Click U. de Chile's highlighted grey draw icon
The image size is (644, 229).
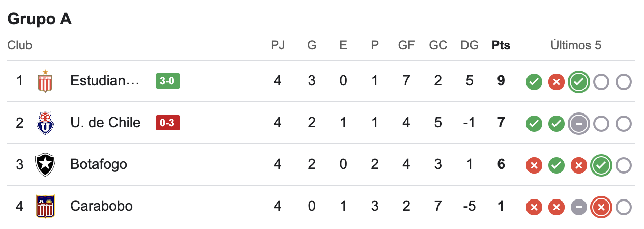579,123
